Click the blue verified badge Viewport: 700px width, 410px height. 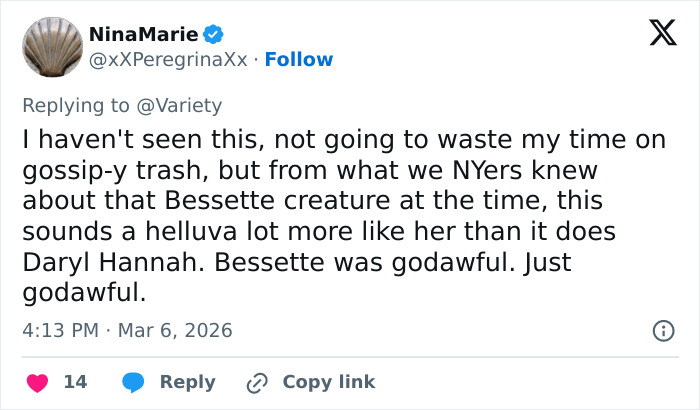coord(214,35)
